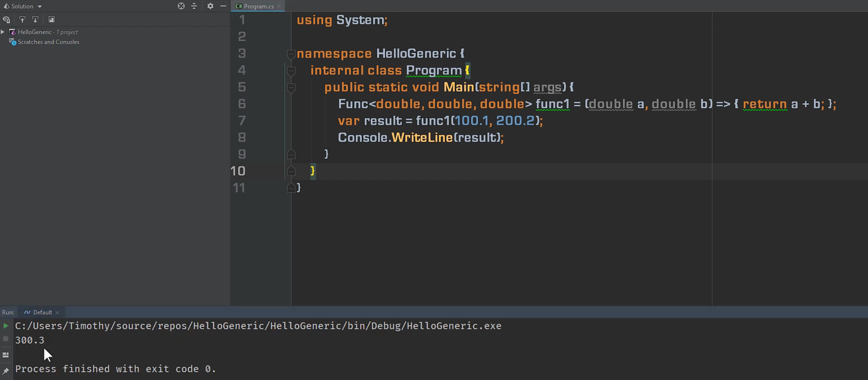Screen dimensions: 868x380
Task: Click the up arrow icon in Solution toolbar
Action: click(22, 19)
